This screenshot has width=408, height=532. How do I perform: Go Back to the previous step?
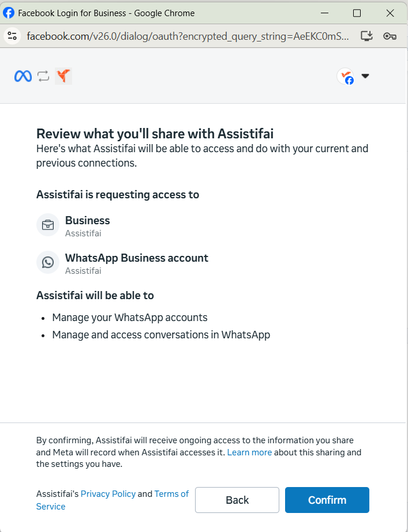[x=237, y=500]
